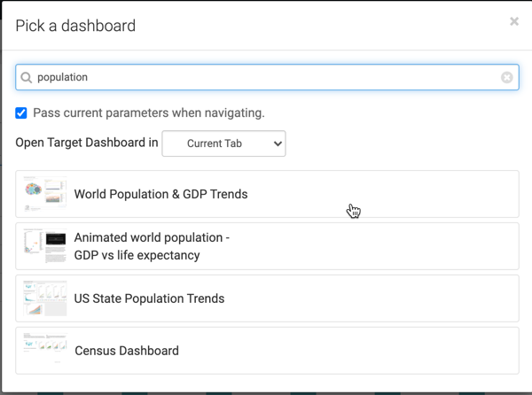Choose US State Population Trends title

(x=149, y=298)
